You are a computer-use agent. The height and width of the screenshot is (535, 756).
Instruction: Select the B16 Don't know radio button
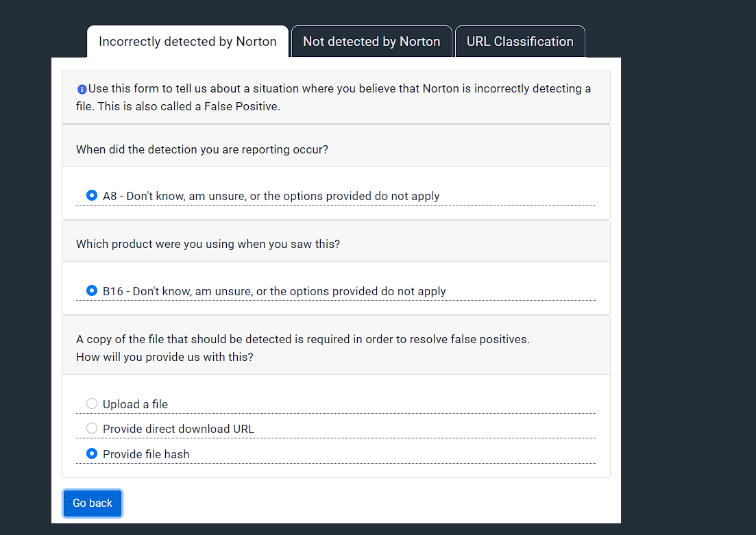click(92, 290)
